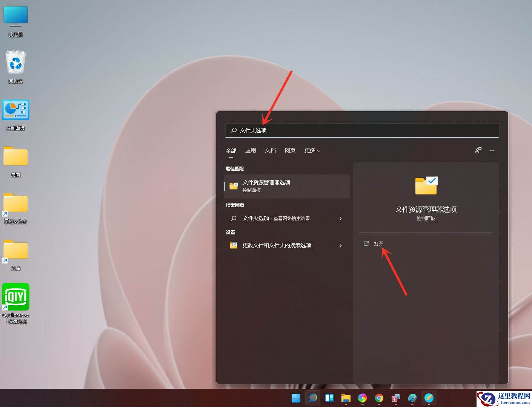Click 打开 to launch 文件资源管理器选项
This screenshot has width=532, height=407.
tap(379, 243)
